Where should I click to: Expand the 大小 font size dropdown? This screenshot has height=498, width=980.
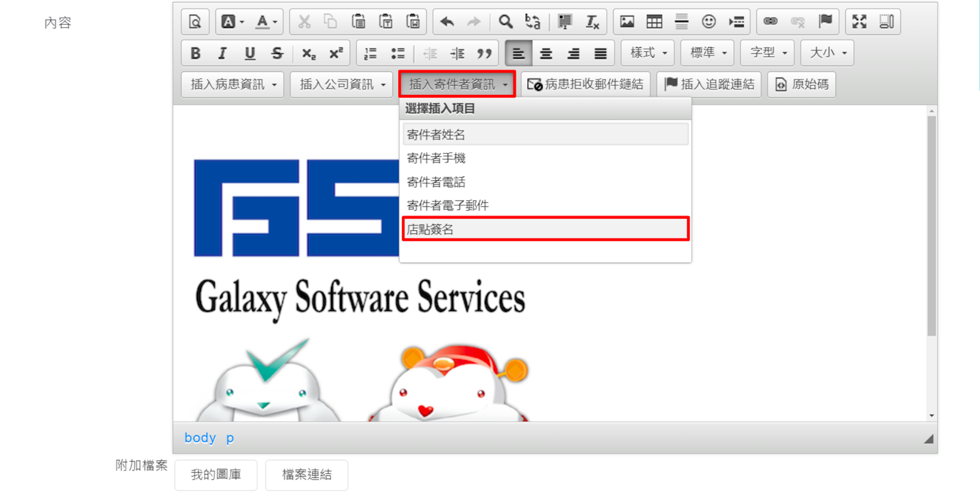coord(827,53)
